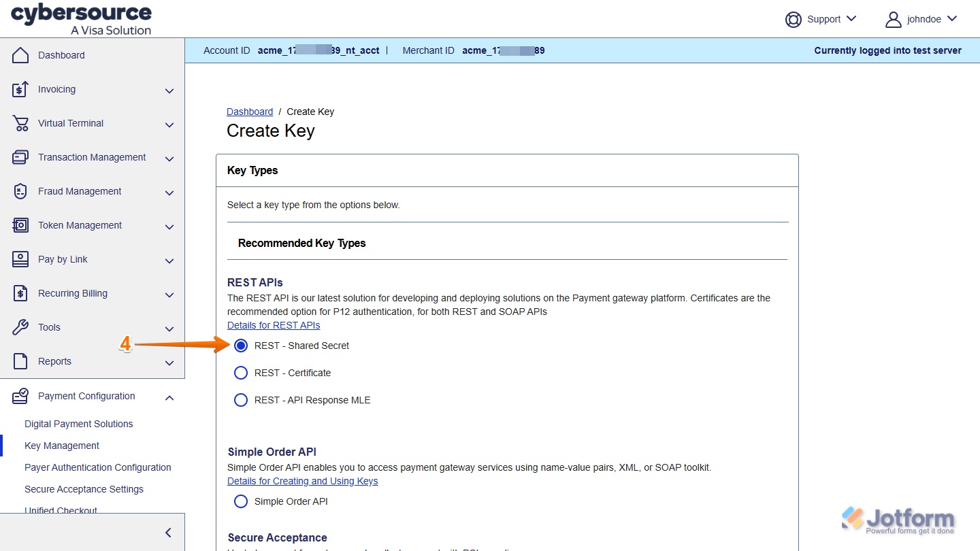Image resolution: width=980 pixels, height=551 pixels.
Task: Open the Support dropdown arrow
Action: [851, 18]
